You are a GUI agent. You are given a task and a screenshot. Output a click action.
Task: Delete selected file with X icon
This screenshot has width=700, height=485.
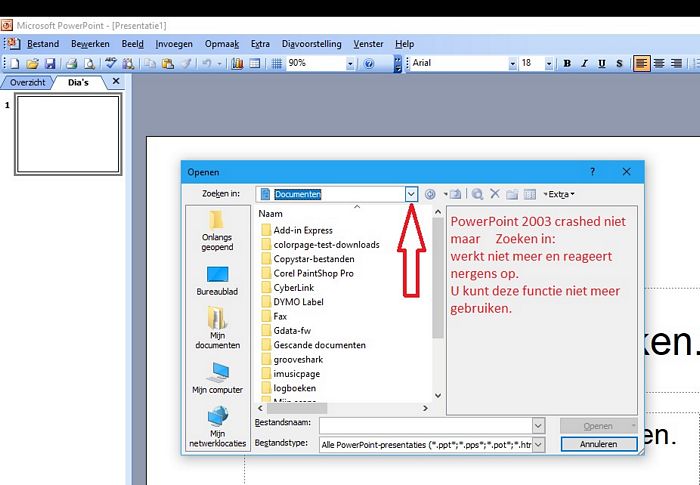(495, 194)
